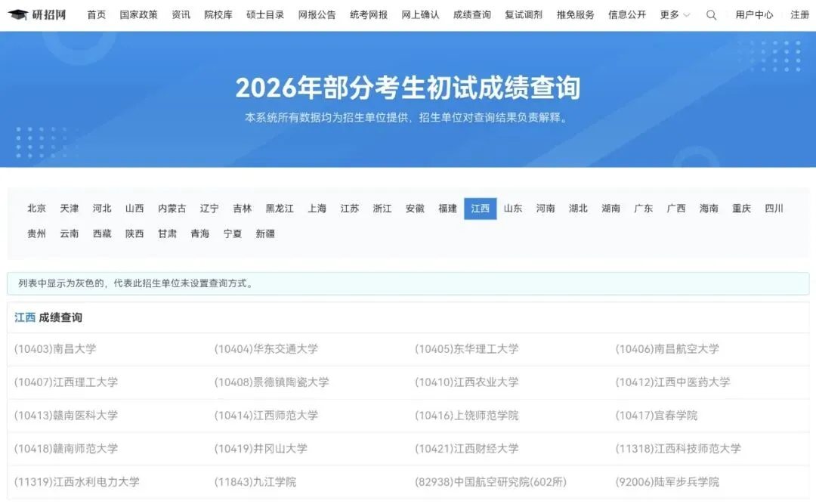The height and width of the screenshot is (504, 816).
Task: Go to 首页 in navigation
Action: (x=96, y=14)
